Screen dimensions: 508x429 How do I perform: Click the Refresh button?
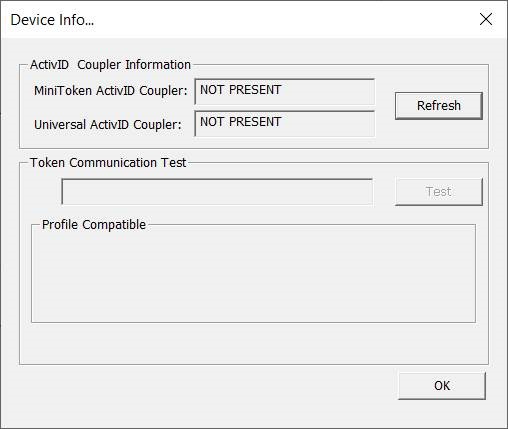click(x=439, y=106)
